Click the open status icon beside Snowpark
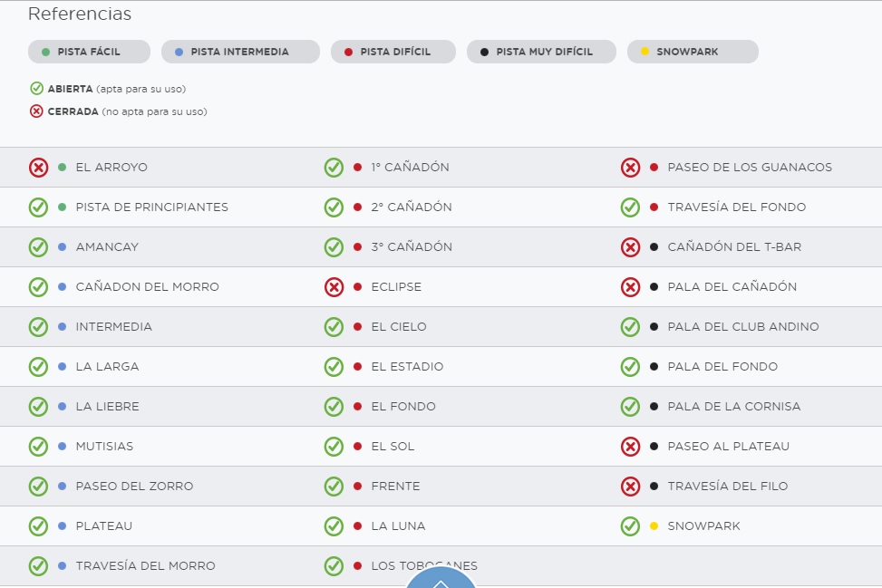This screenshot has width=882, height=588. (630, 526)
